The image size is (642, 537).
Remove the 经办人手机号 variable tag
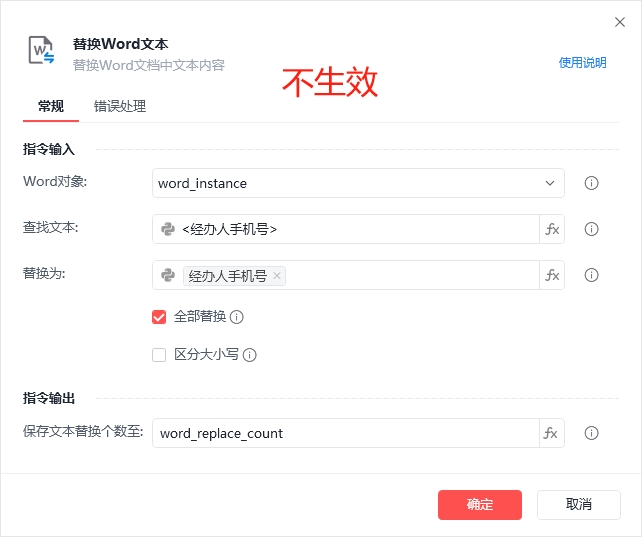(277, 276)
